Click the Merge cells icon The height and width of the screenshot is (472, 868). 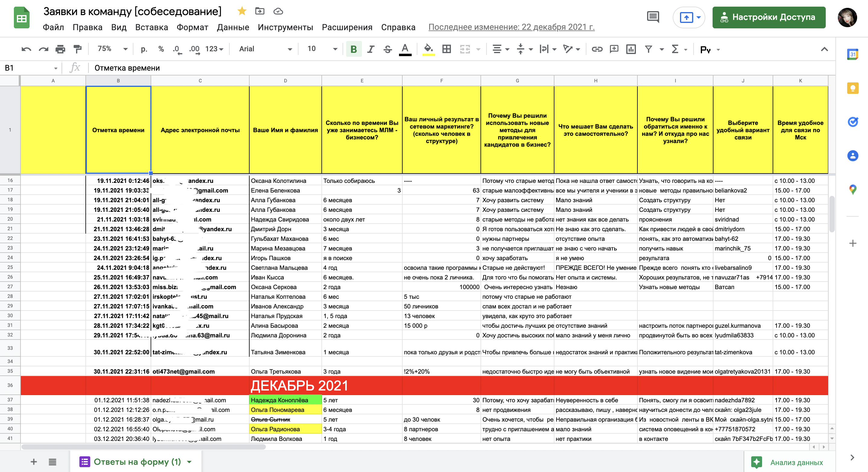point(465,49)
